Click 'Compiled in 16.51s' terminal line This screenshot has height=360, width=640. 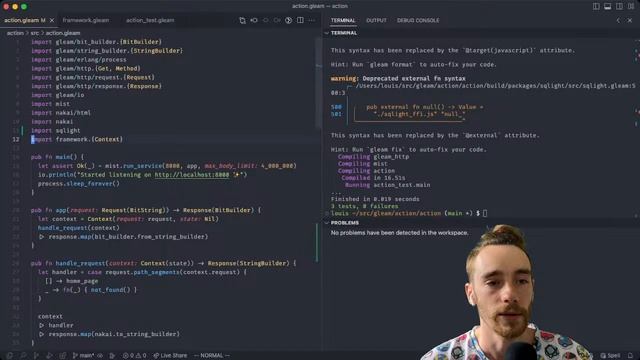(373, 178)
